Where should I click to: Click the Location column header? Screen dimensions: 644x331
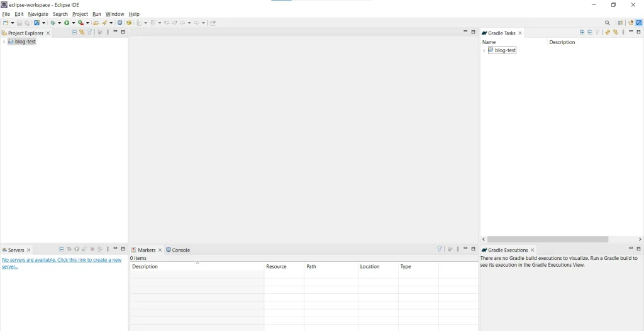point(378,266)
